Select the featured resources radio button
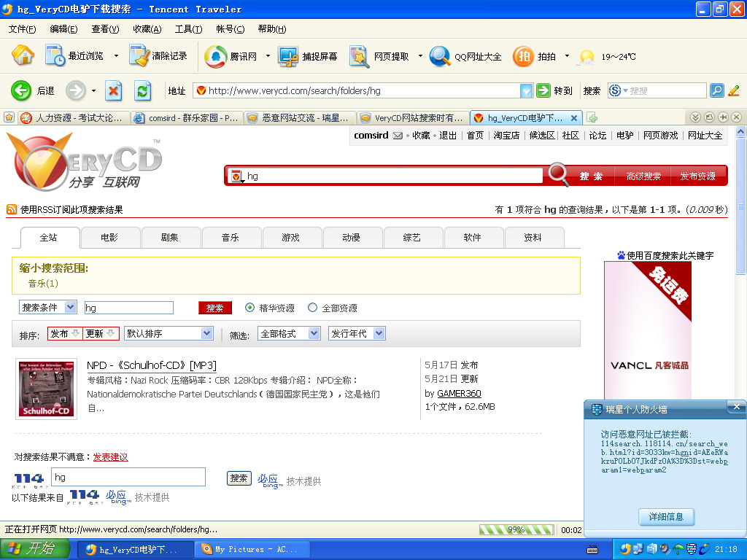 coord(249,308)
